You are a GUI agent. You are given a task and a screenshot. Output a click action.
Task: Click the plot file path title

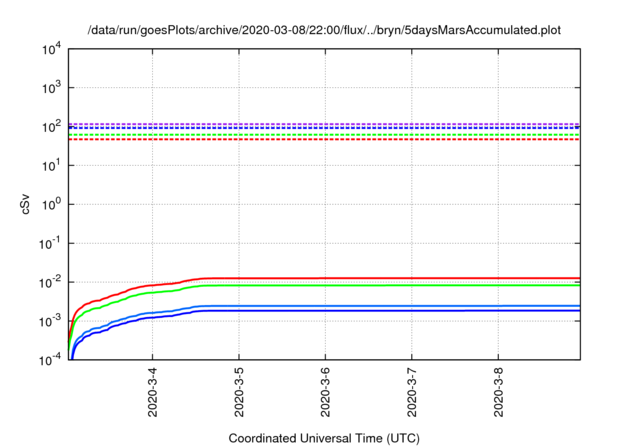[x=324, y=30]
